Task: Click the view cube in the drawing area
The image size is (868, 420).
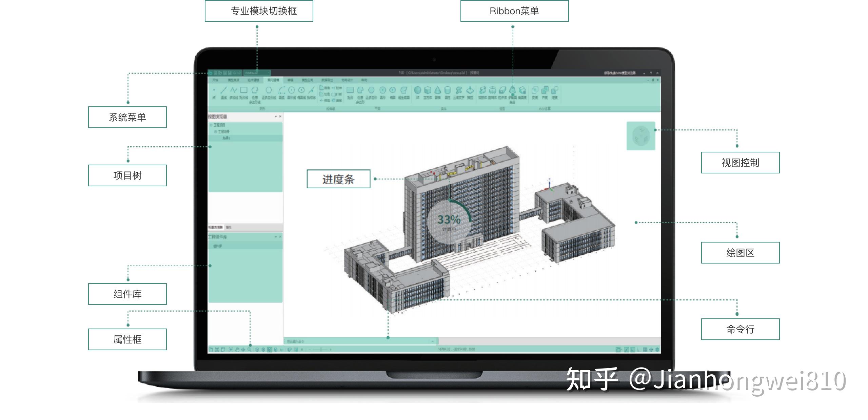Action: [x=641, y=135]
